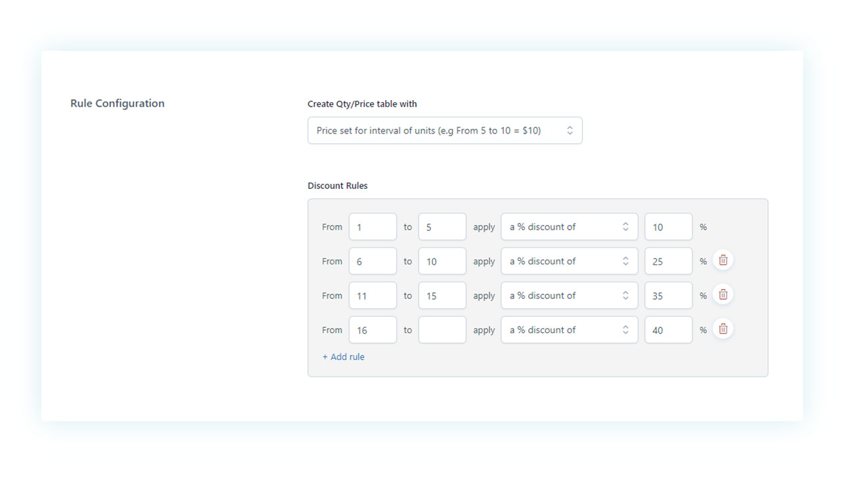
Task: Edit the discount value field containing 40
Action: pos(668,330)
